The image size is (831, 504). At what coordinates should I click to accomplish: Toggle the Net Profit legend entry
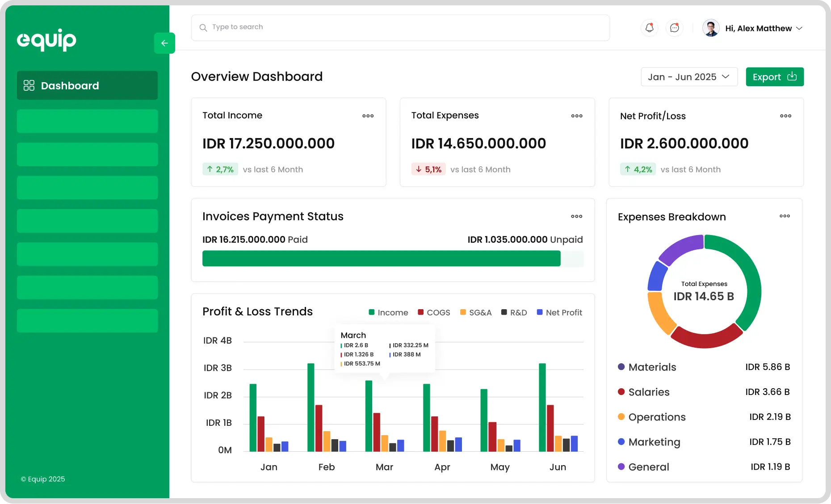pyautogui.click(x=559, y=312)
